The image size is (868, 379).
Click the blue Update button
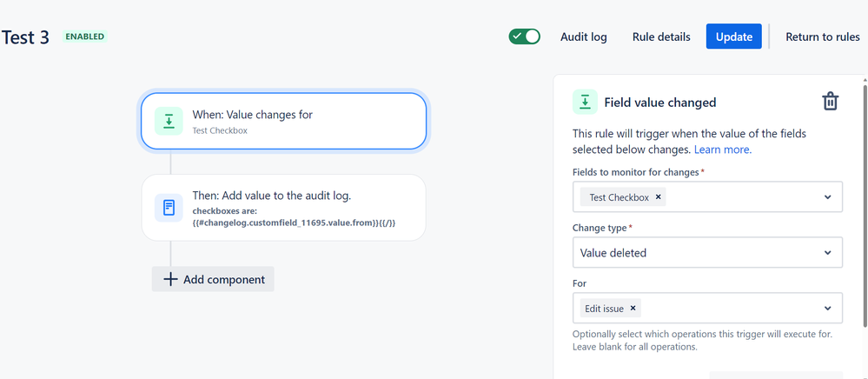tap(734, 37)
